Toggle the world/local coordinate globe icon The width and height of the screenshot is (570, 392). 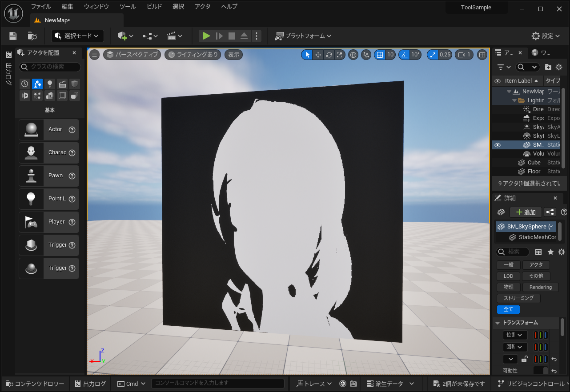(x=353, y=55)
